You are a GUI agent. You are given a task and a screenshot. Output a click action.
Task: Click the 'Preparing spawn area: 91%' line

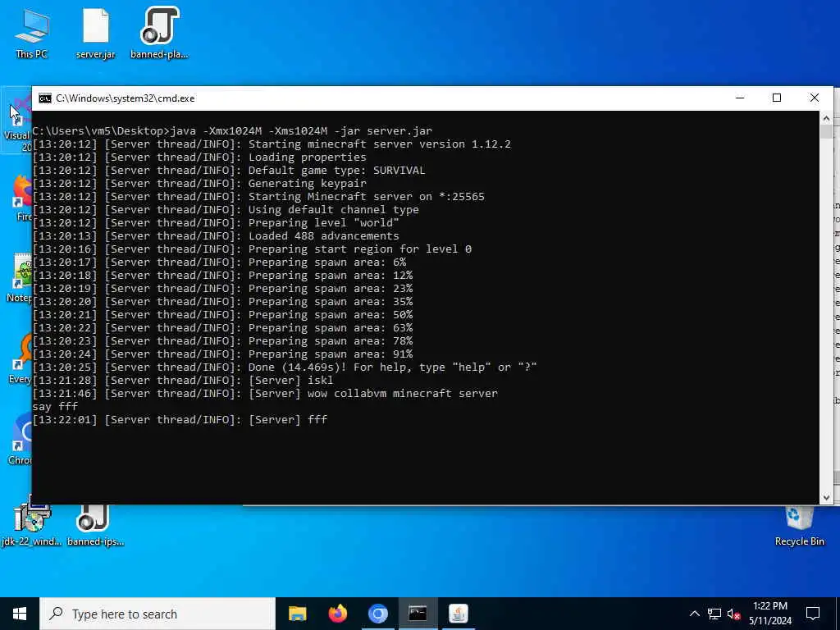(222, 354)
